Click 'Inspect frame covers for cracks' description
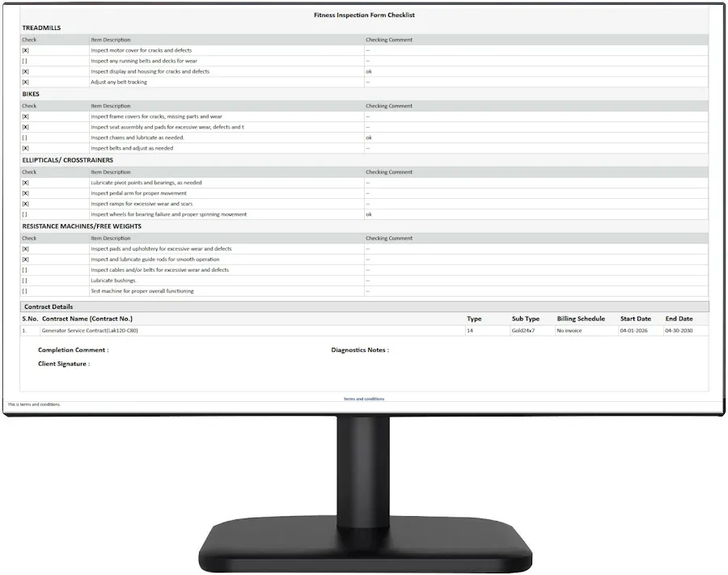The width and height of the screenshot is (728, 575). click(x=156, y=116)
